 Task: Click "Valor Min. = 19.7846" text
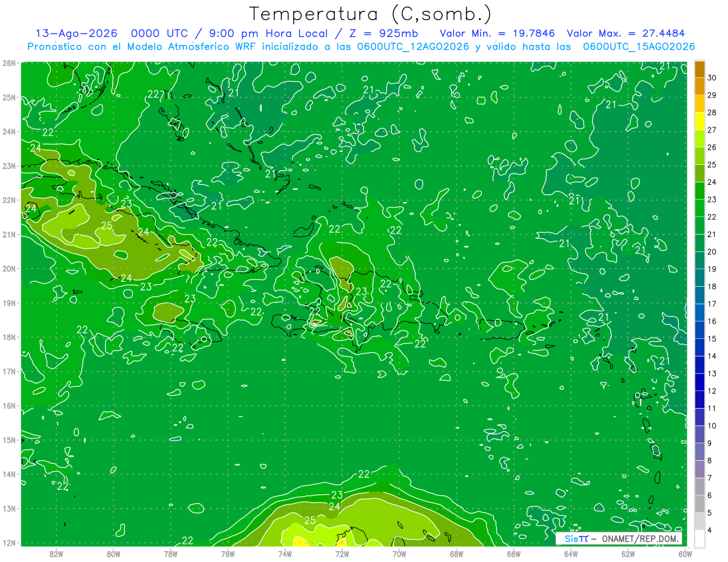coord(497,33)
